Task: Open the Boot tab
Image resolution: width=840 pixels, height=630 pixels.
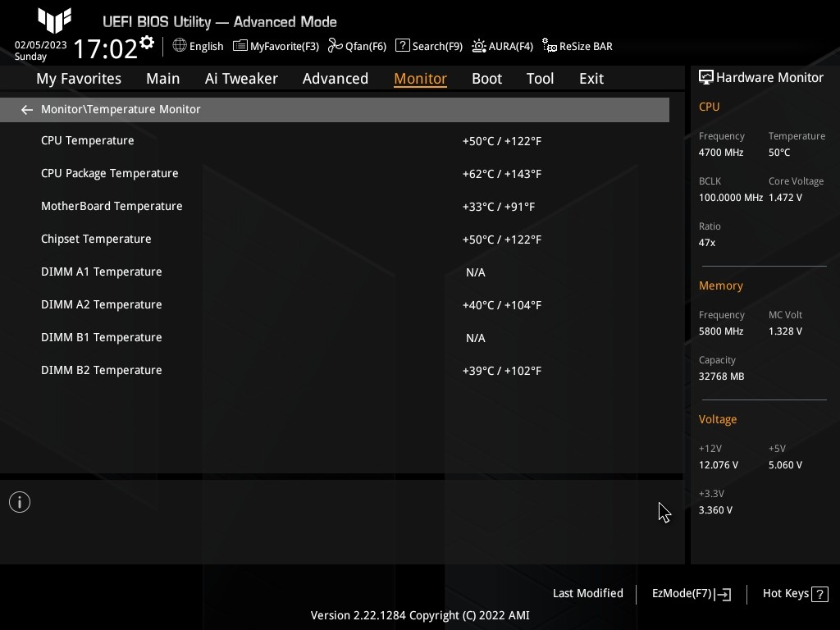Action: 486,79
